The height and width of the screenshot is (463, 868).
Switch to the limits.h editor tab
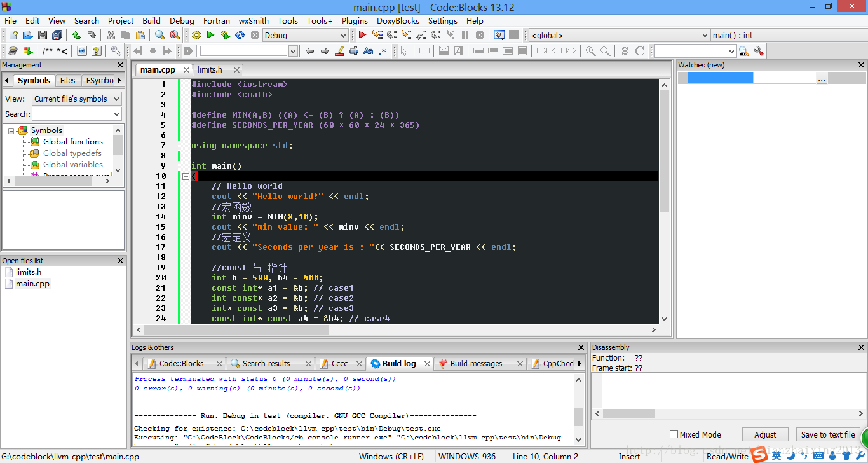pos(210,70)
